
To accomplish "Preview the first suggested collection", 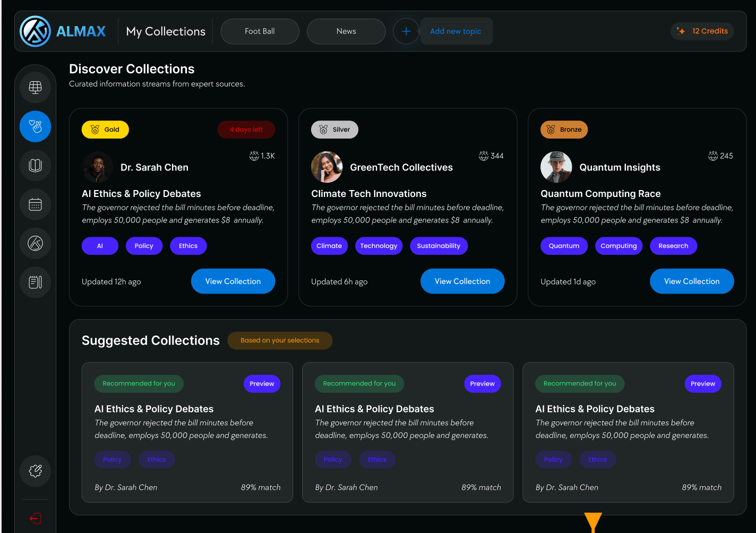I will click(x=262, y=384).
